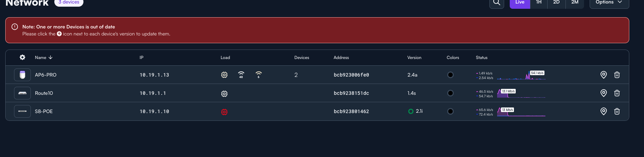The image size is (644, 157).
Task: Locate the S8-POE device with pin icon
Action: 603,111
